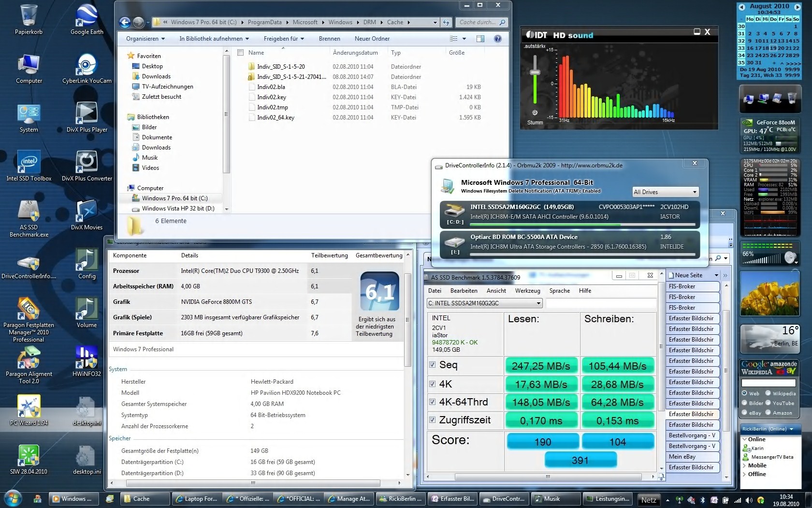
Task: Select the Wikipedia search radio button
Action: tap(768, 393)
